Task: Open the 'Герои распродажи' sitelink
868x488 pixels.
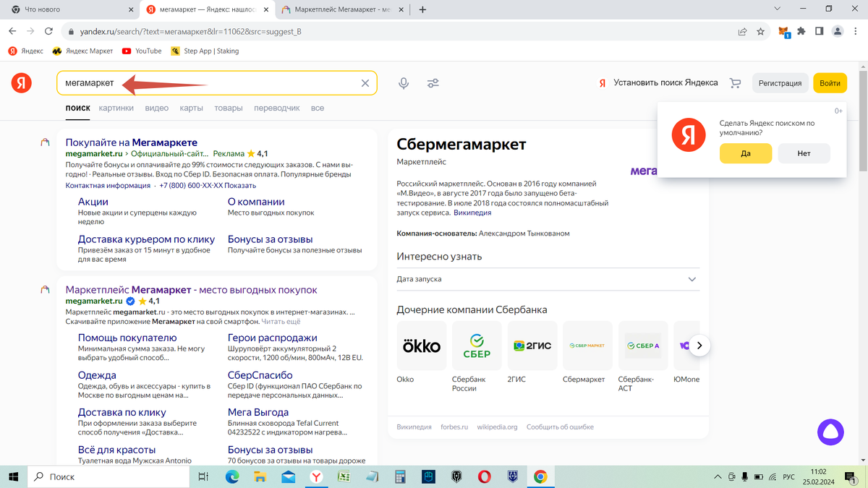Action: (273, 338)
